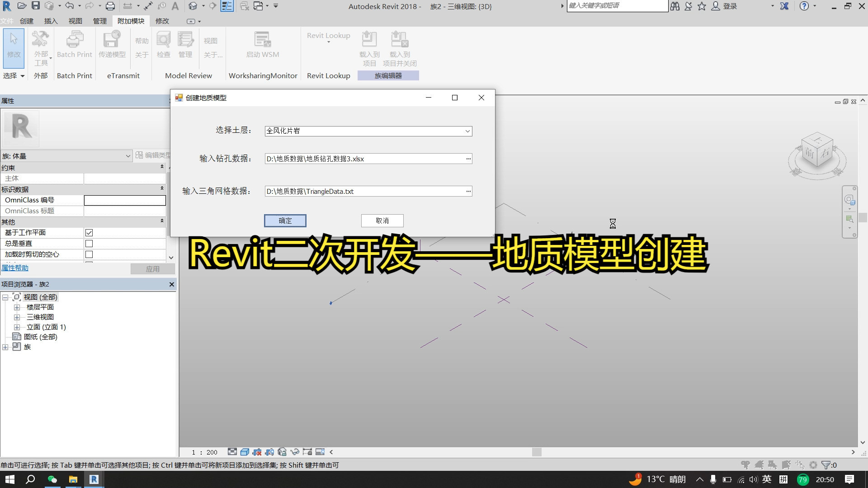This screenshot has width=868, height=488.
Task: Switch to the 管理 ribbon tab
Action: [x=99, y=21]
